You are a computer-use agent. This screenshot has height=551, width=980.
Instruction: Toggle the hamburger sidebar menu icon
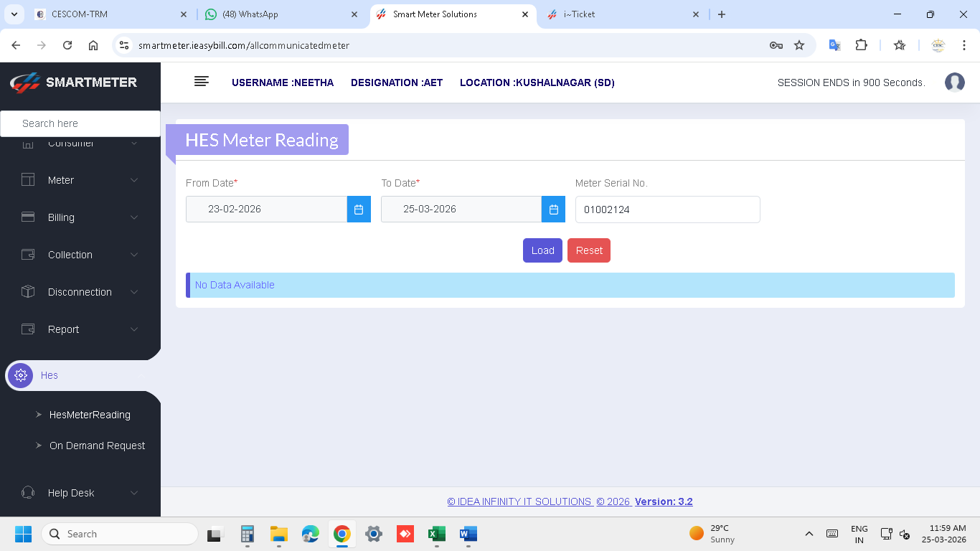(x=202, y=82)
